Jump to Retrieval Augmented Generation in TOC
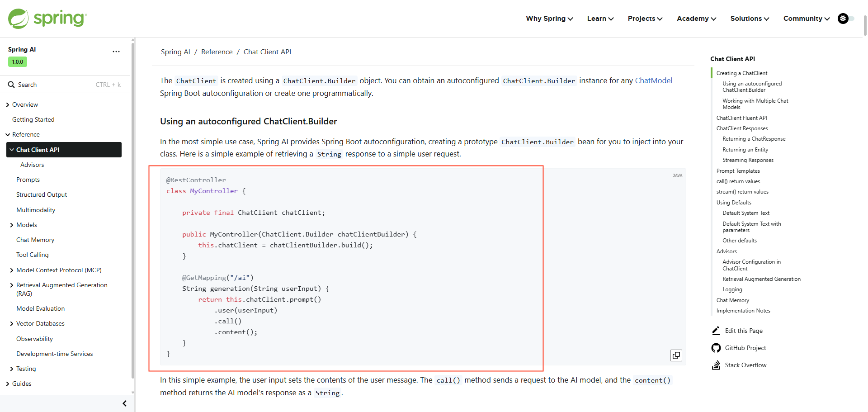868x412 pixels. click(762, 279)
